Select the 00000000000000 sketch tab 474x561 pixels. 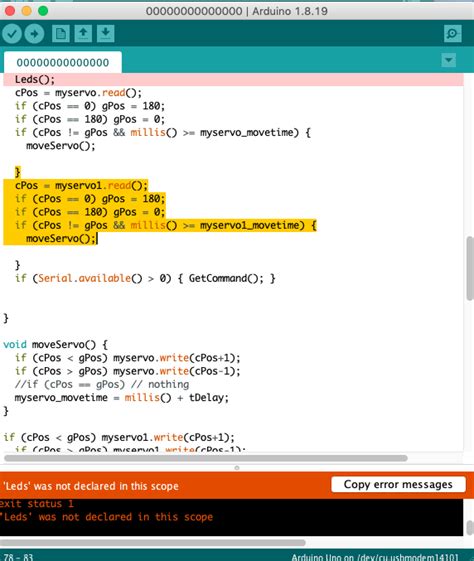click(63, 63)
